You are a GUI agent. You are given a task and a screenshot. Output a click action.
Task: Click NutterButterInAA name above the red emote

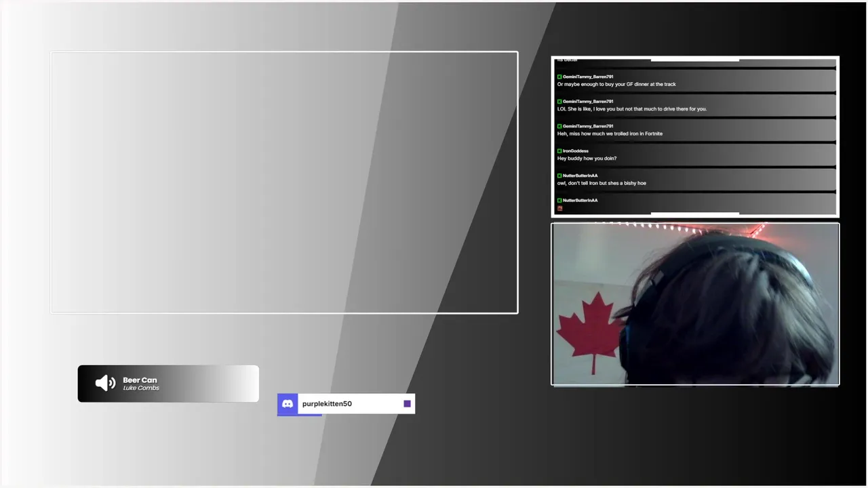[x=580, y=201]
